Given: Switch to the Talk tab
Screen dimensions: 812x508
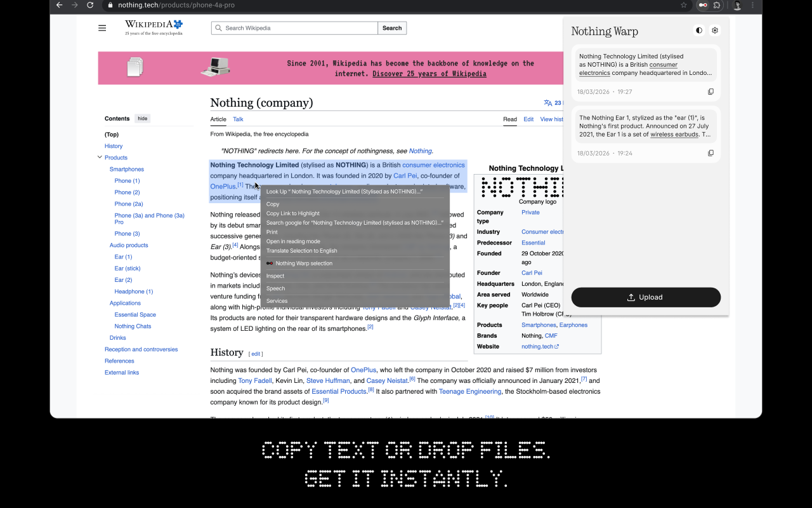Looking at the screenshot, I should (x=238, y=119).
